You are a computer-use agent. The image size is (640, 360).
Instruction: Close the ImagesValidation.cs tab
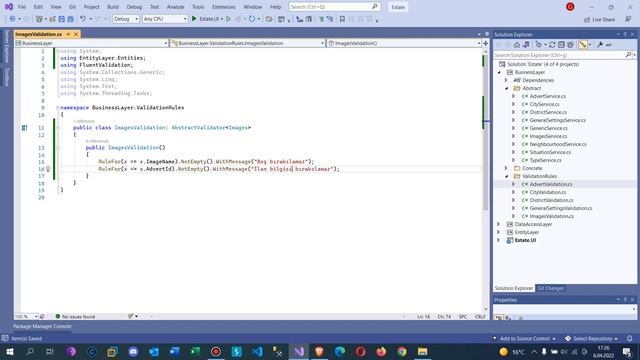pyautogui.click(x=76, y=34)
